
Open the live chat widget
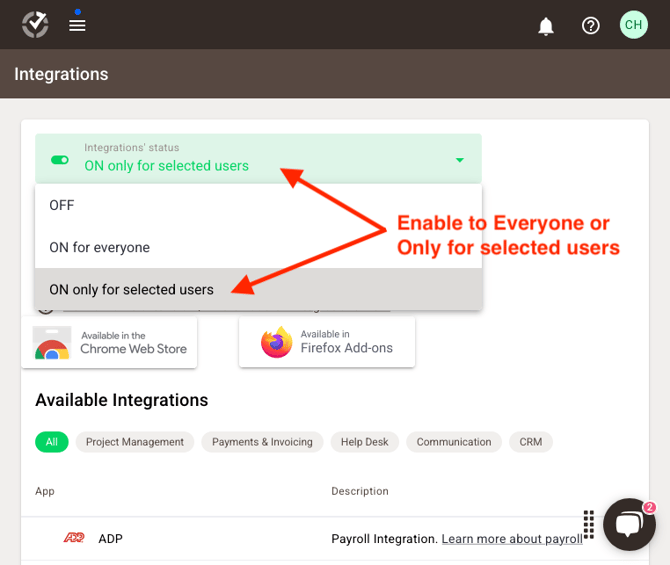point(629,524)
